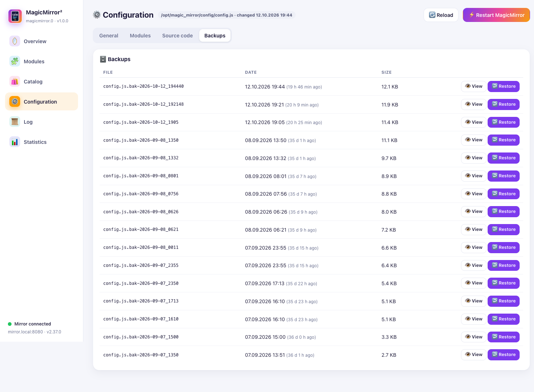Click the Backups section heading
Viewport: 534px width, 392px height.
(115, 59)
